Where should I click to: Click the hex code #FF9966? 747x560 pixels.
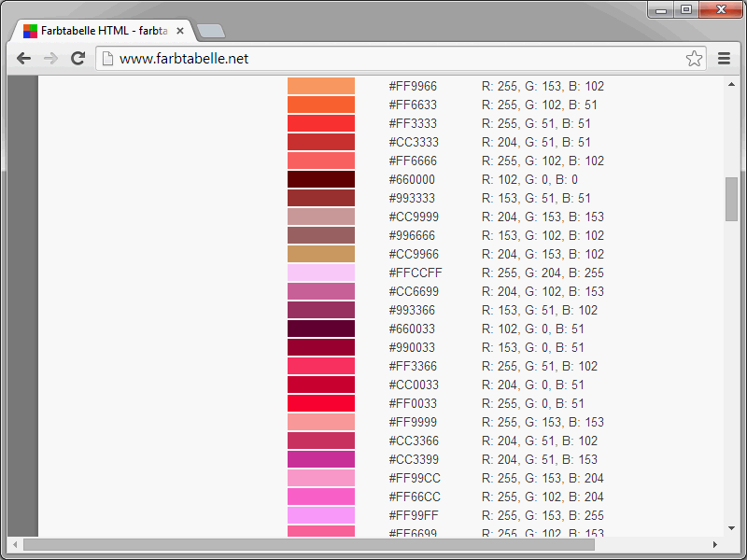413,86
